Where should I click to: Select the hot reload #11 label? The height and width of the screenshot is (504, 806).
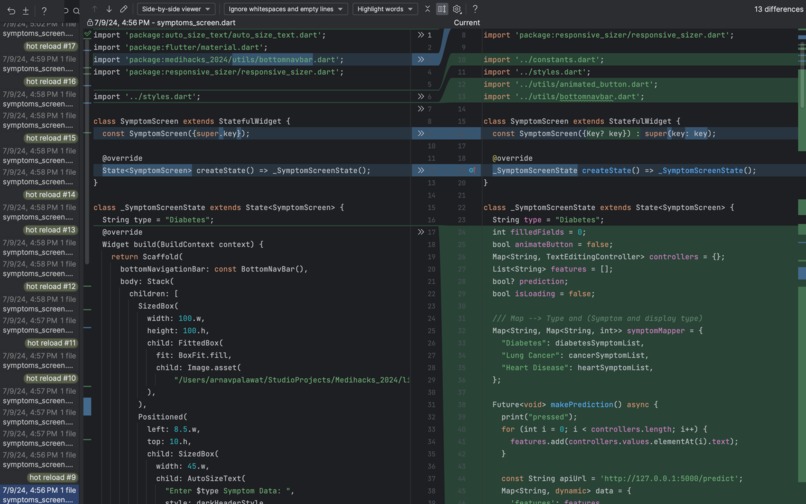pos(51,343)
